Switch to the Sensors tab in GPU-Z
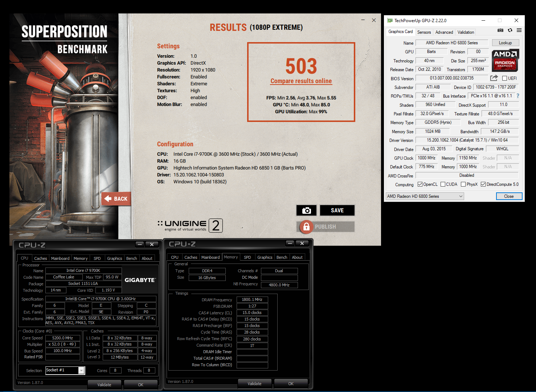536x392 pixels. (x=424, y=32)
